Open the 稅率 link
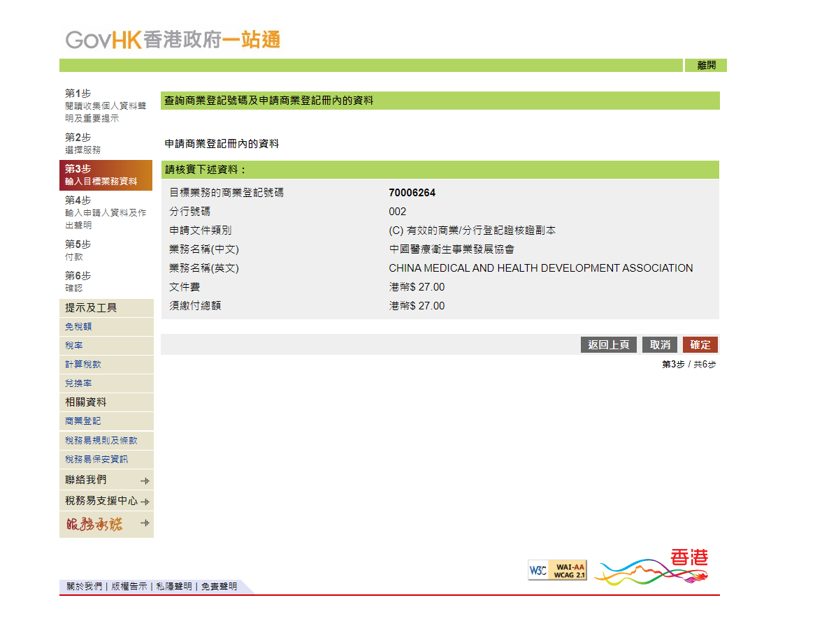Viewport: 815px width, 644px height. pyautogui.click(x=74, y=346)
